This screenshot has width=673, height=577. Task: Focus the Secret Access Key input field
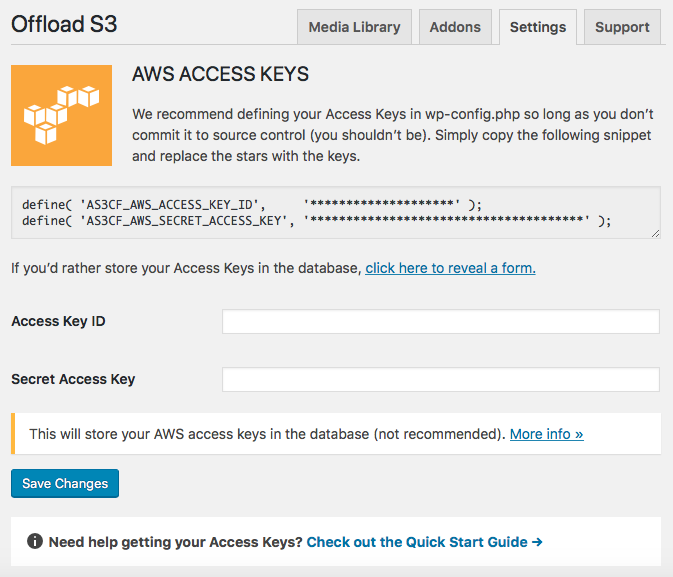pyautogui.click(x=441, y=380)
